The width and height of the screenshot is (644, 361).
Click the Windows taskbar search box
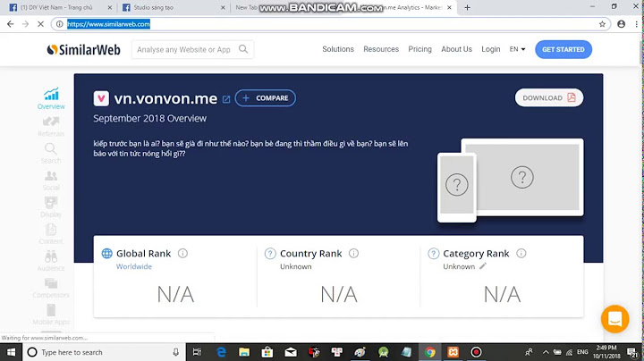pyautogui.click(x=103, y=352)
